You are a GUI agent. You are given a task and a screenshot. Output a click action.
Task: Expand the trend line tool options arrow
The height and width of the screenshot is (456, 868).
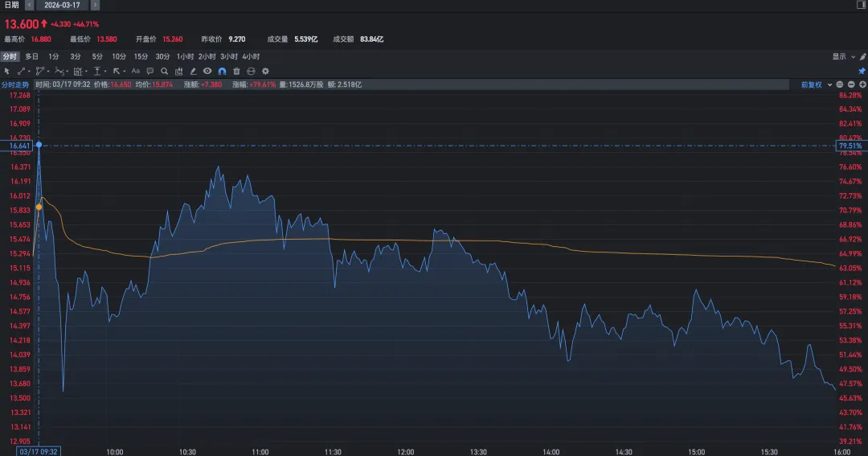click(31, 71)
